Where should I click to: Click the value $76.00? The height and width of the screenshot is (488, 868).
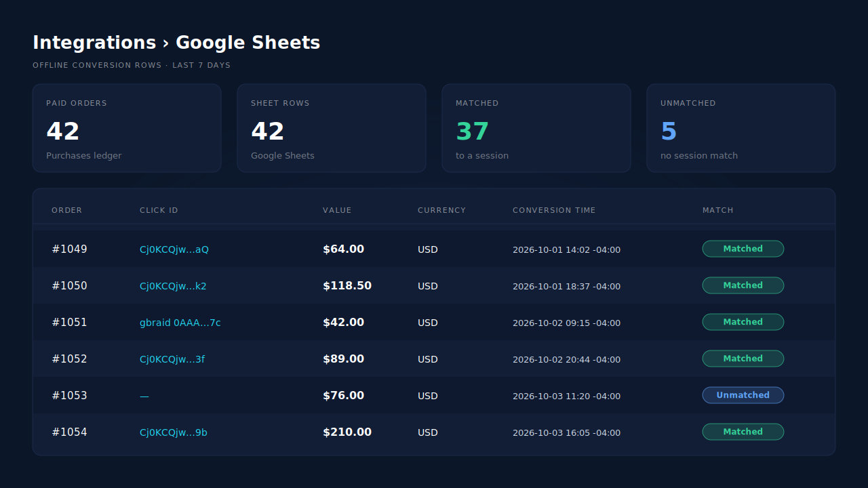(x=343, y=395)
